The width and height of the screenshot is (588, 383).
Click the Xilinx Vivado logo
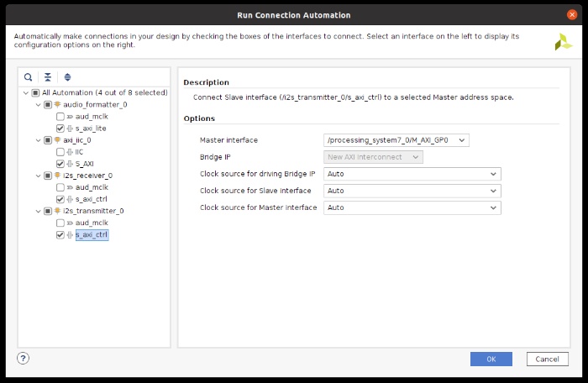(x=564, y=42)
